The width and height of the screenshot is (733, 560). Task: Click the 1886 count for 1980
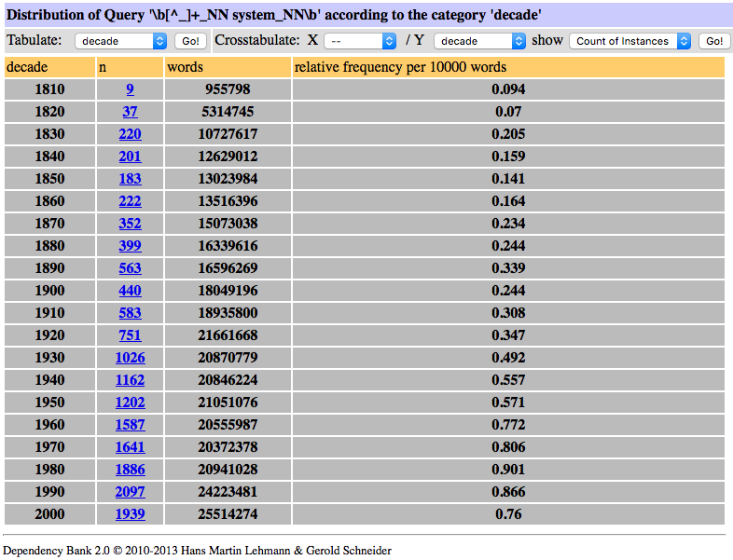tap(131, 470)
